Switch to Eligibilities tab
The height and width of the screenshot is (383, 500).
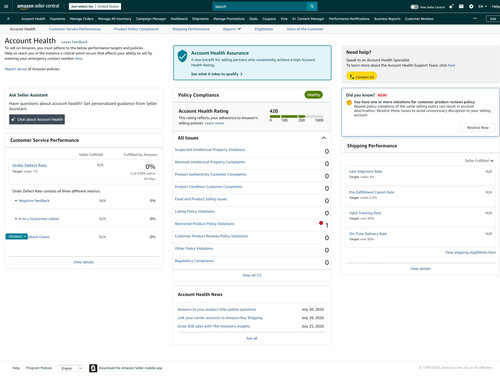coord(264,29)
